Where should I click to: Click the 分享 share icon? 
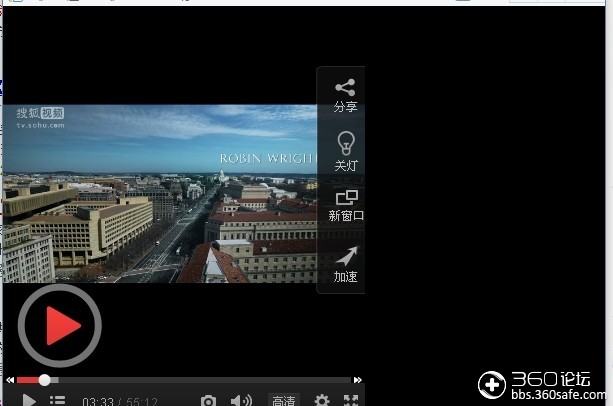pos(345,88)
